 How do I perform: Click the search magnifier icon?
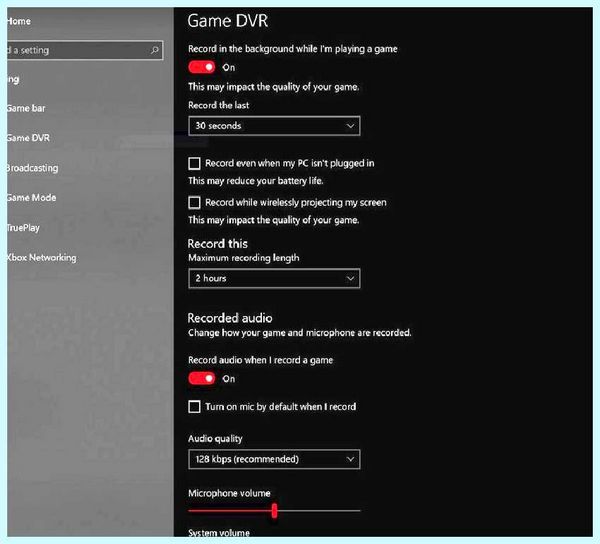point(155,50)
